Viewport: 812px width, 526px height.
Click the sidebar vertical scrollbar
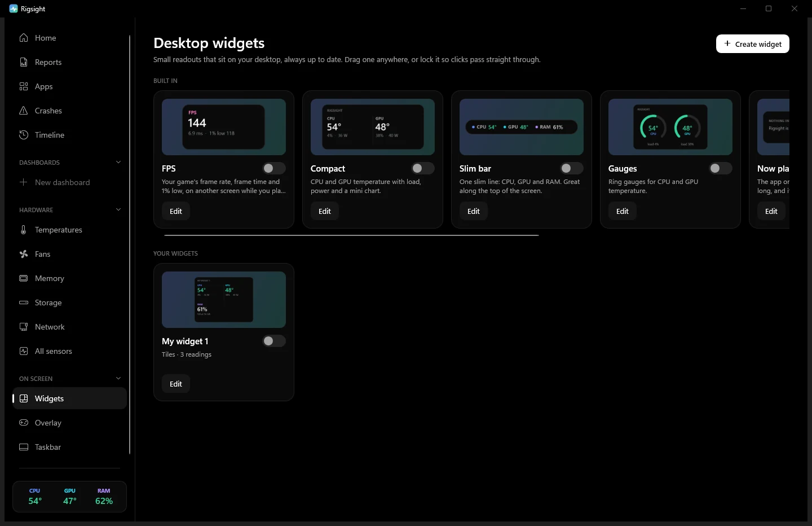pos(130,244)
